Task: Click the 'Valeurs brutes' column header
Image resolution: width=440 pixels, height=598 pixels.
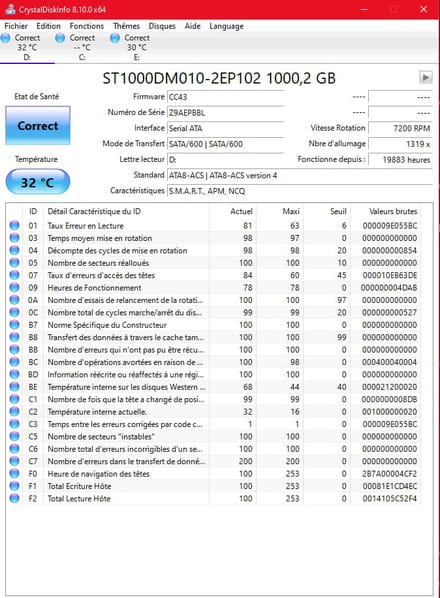Action: 385,211
